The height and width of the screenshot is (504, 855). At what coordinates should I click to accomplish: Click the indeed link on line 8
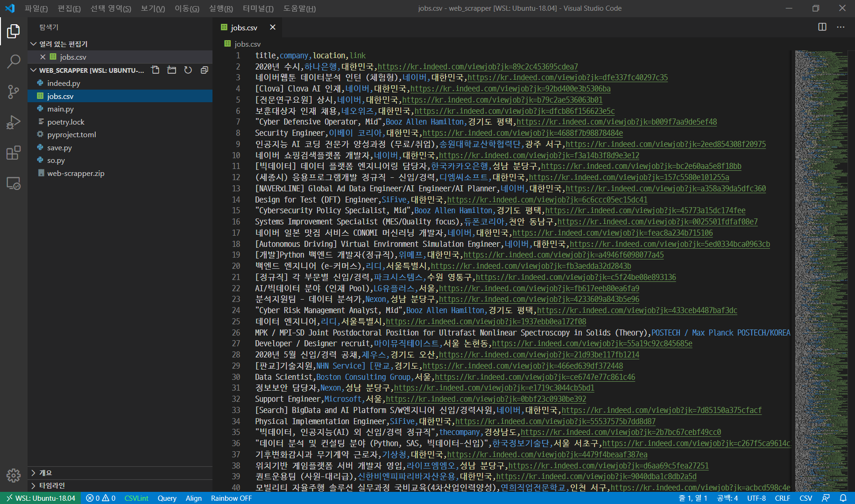(523, 133)
